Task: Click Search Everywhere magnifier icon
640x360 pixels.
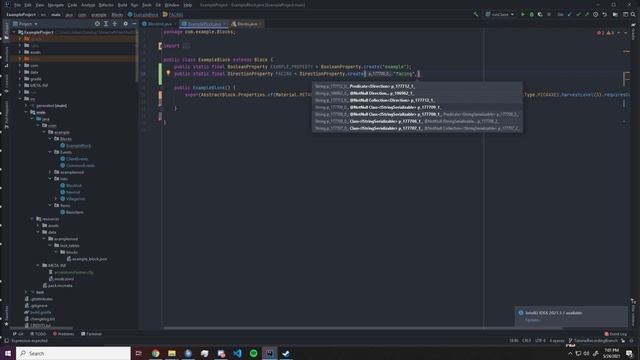Action: (x=633, y=14)
